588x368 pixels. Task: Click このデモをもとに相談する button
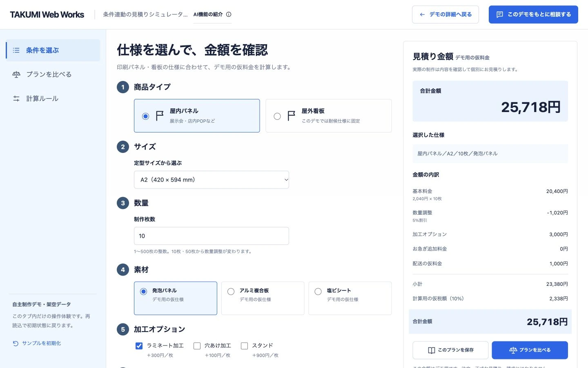pos(533,14)
